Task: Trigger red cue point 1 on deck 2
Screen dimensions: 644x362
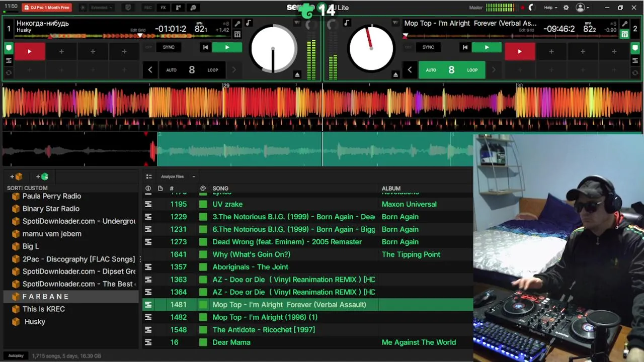Action: (520, 51)
